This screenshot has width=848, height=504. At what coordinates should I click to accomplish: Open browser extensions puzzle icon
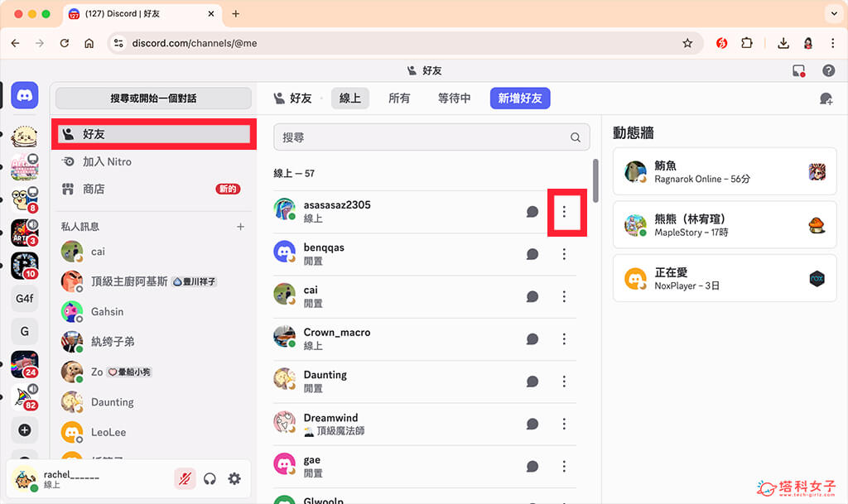747,43
